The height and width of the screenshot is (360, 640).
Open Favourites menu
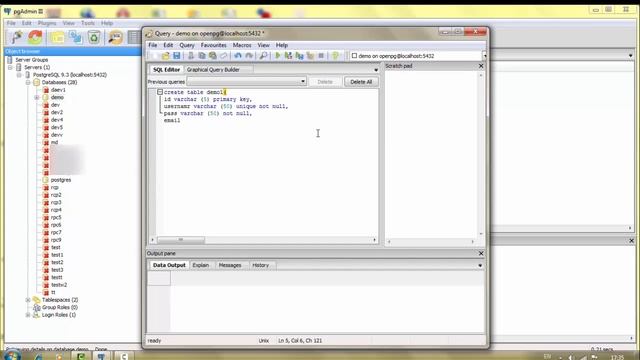pyautogui.click(x=213, y=45)
